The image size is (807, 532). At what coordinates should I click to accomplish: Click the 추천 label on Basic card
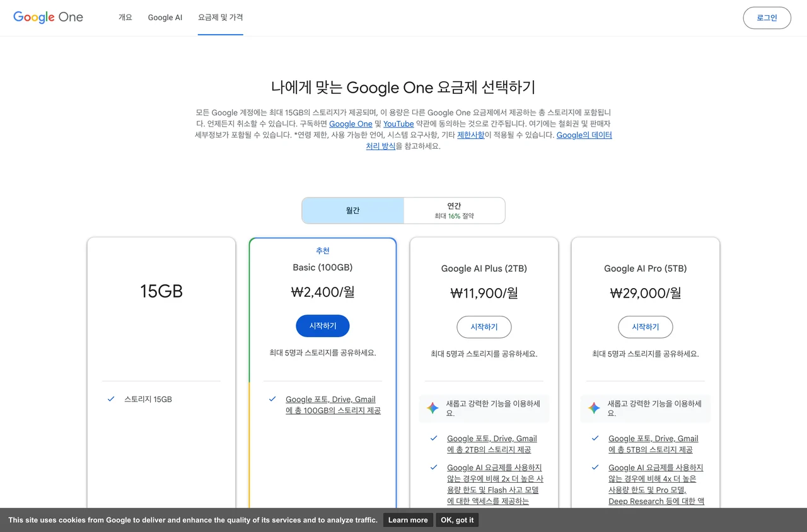click(323, 251)
